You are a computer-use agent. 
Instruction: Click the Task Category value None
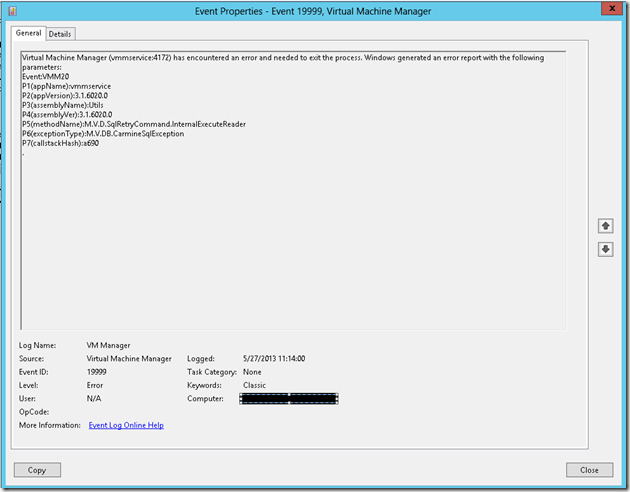[x=252, y=371]
